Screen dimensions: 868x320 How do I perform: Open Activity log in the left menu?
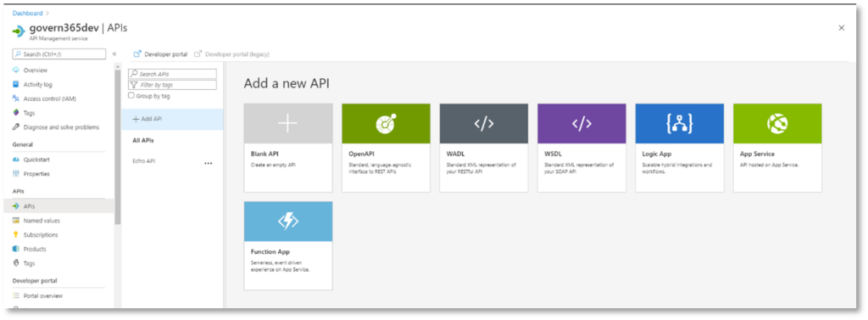pyautogui.click(x=38, y=84)
